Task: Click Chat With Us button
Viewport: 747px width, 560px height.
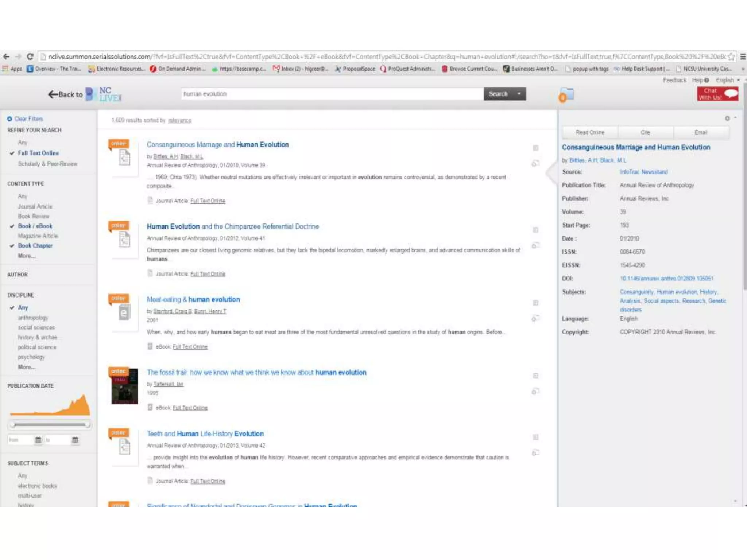Action: coord(717,94)
